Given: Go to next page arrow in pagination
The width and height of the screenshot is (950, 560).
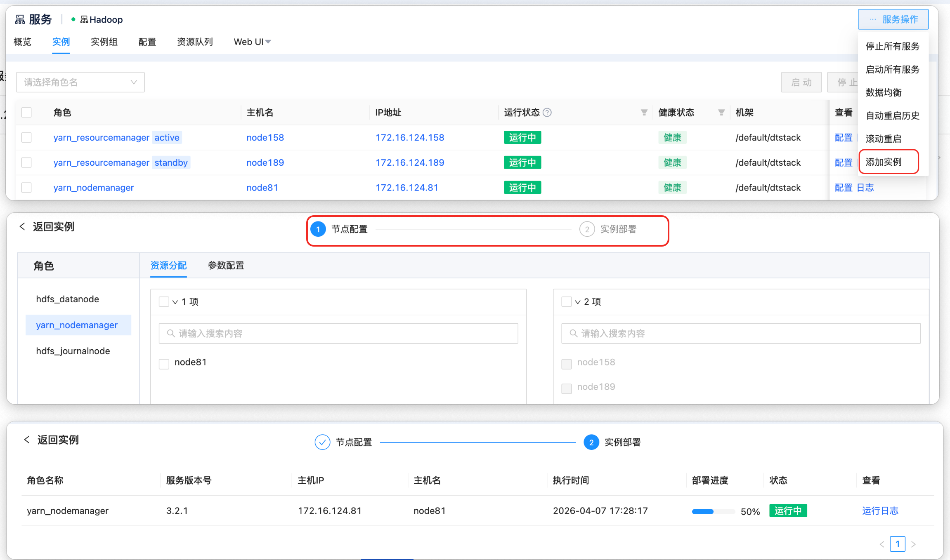Looking at the screenshot, I should pyautogui.click(x=913, y=544).
